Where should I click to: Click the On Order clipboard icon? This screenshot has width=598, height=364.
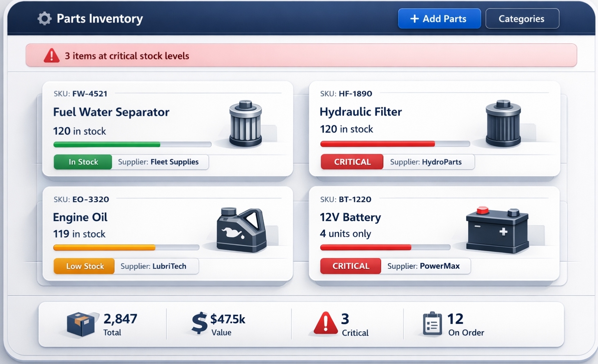tap(431, 323)
